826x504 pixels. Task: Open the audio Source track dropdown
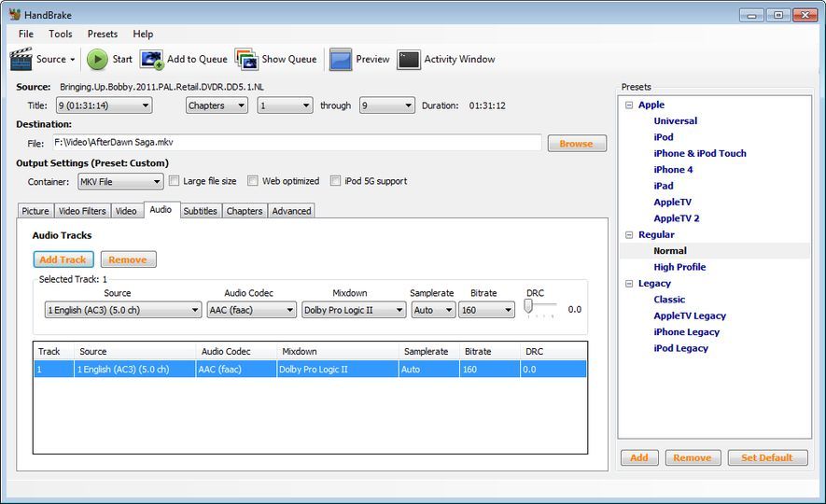pos(123,310)
